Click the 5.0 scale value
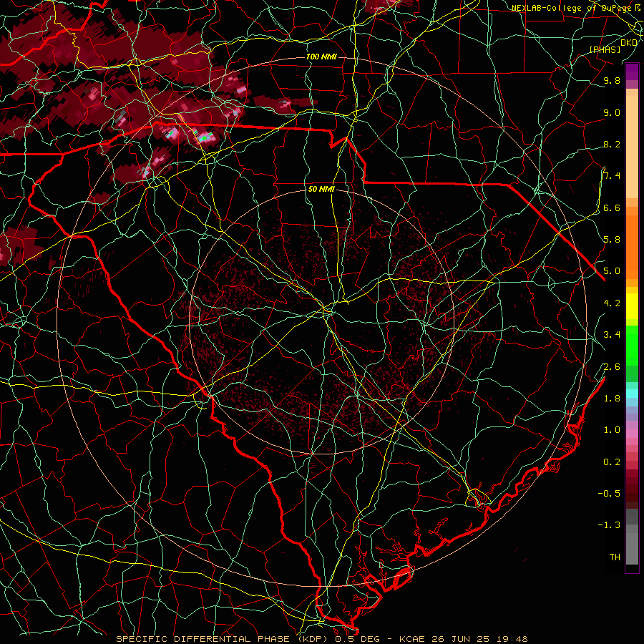Image resolution: width=644 pixels, height=644 pixels. click(x=612, y=271)
